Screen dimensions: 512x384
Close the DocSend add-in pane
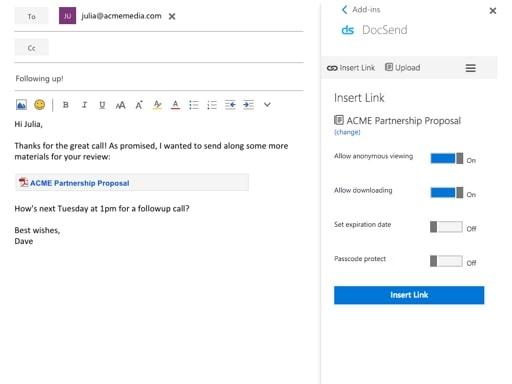(493, 11)
